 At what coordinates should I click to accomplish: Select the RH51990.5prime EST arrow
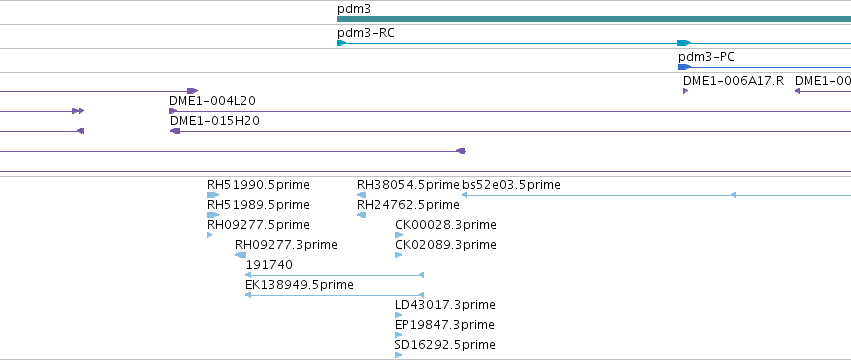point(213,195)
